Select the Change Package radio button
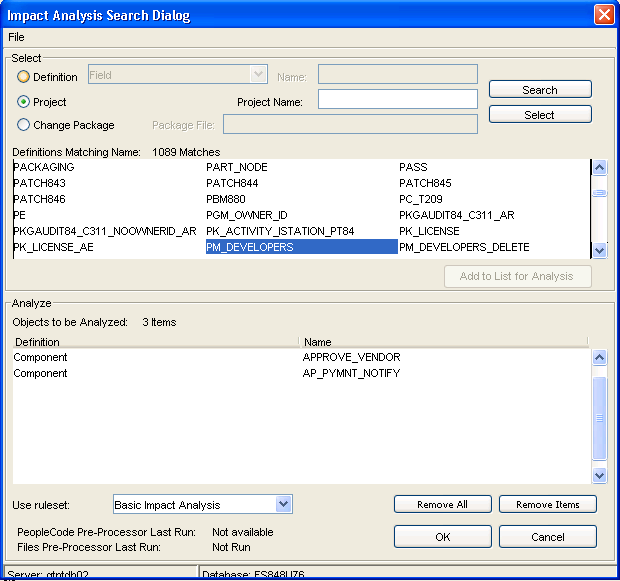 click(x=23, y=125)
